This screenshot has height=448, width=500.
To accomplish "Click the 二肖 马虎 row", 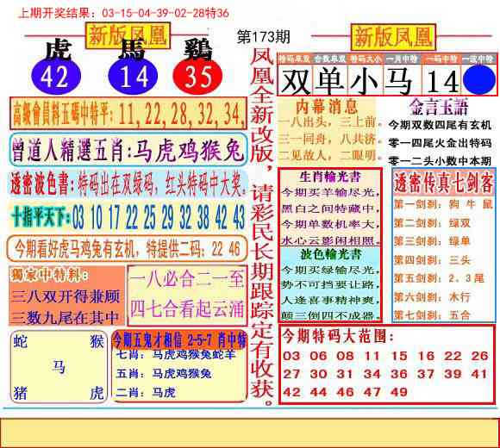I will pos(146,393).
